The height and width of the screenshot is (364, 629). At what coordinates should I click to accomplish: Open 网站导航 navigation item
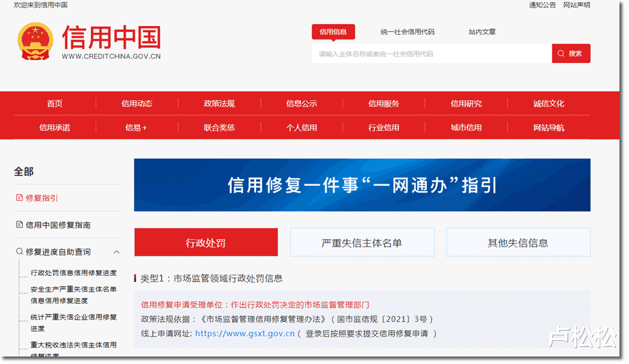(549, 128)
